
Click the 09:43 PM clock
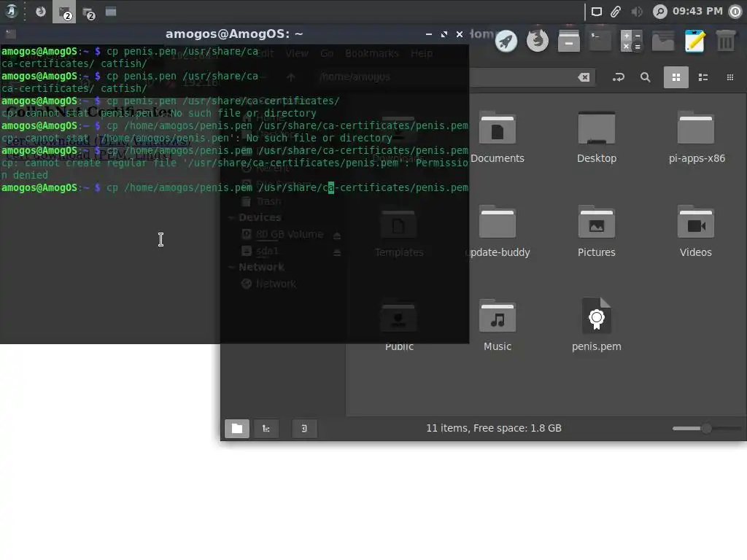pos(697,12)
